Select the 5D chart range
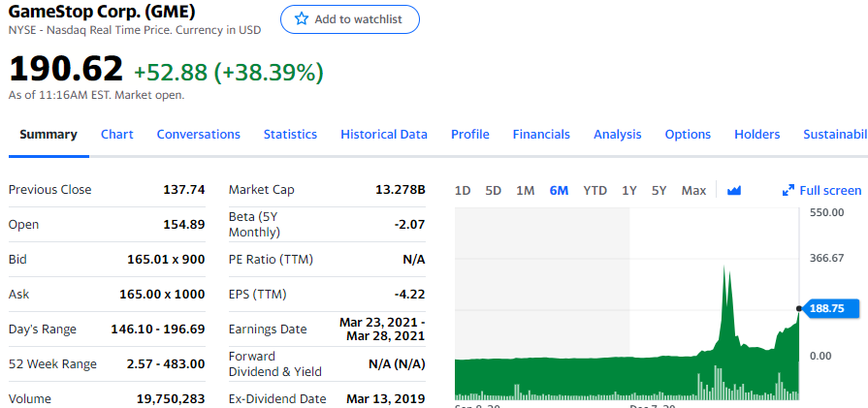Image resolution: width=868 pixels, height=408 pixels. [x=493, y=191]
